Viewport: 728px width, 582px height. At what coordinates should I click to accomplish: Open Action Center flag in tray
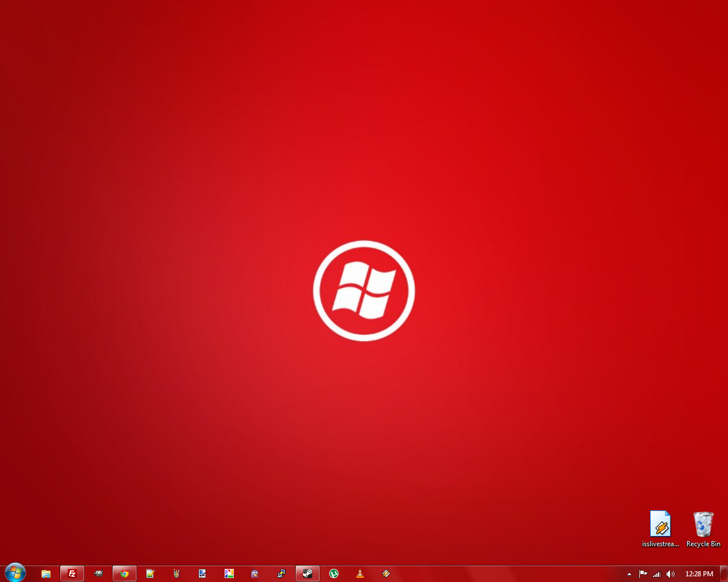643,574
